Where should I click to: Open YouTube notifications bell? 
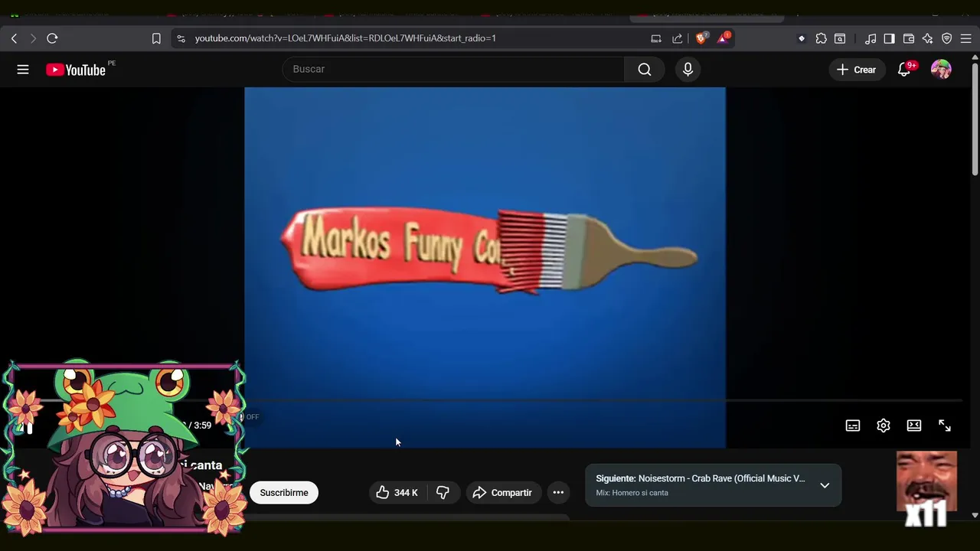[x=904, y=70]
